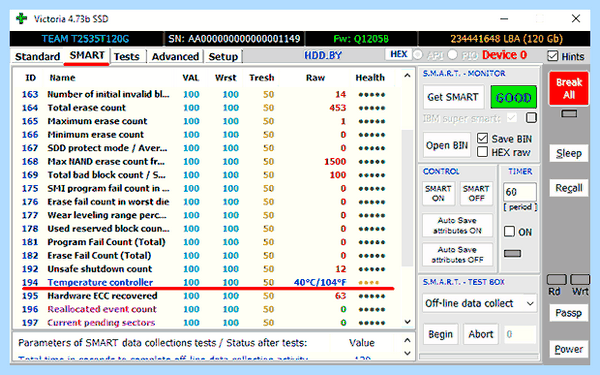Click the HDD.BY link
The width and height of the screenshot is (600, 375).
(x=323, y=55)
